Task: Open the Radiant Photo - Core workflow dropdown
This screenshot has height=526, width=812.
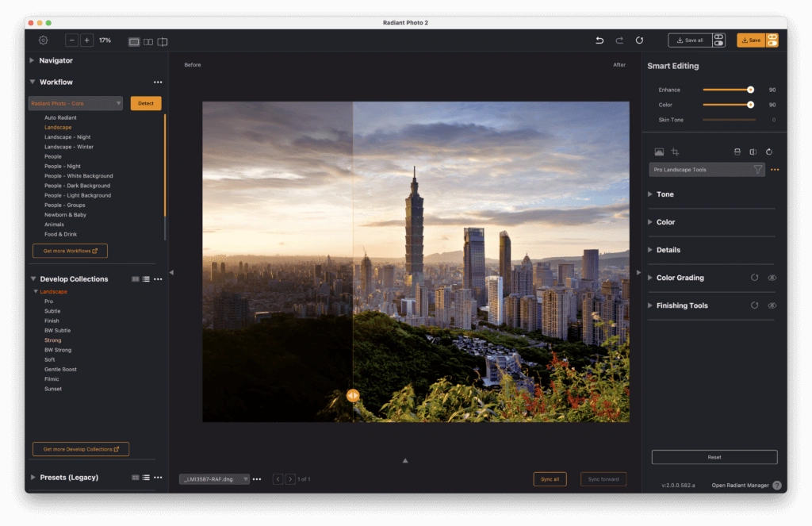Action: pyautogui.click(x=75, y=103)
